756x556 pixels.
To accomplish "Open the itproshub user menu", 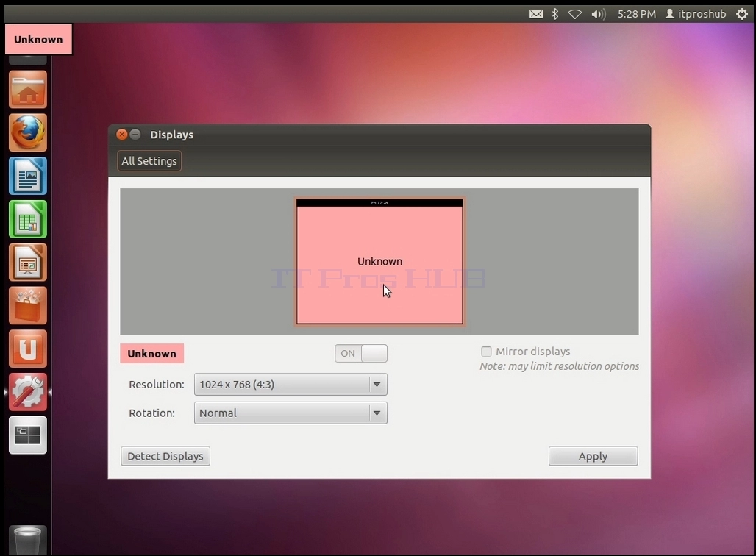I will click(x=696, y=14).
